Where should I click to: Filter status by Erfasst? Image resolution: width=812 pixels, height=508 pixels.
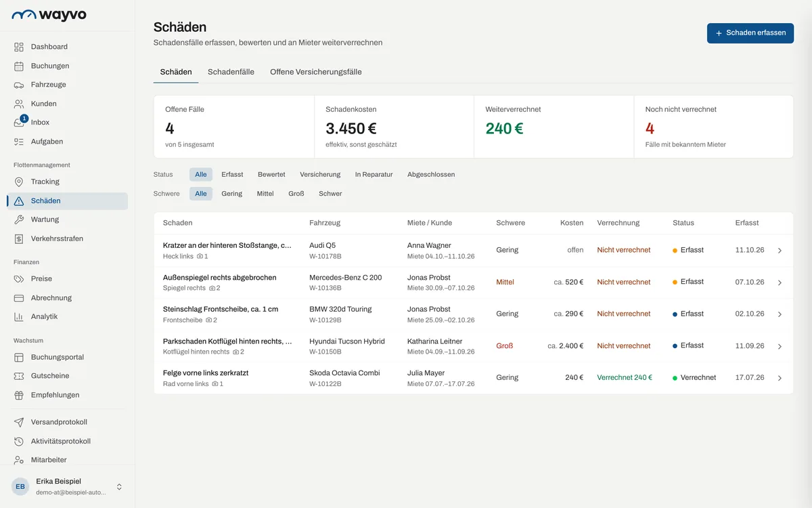coord(232,174)
